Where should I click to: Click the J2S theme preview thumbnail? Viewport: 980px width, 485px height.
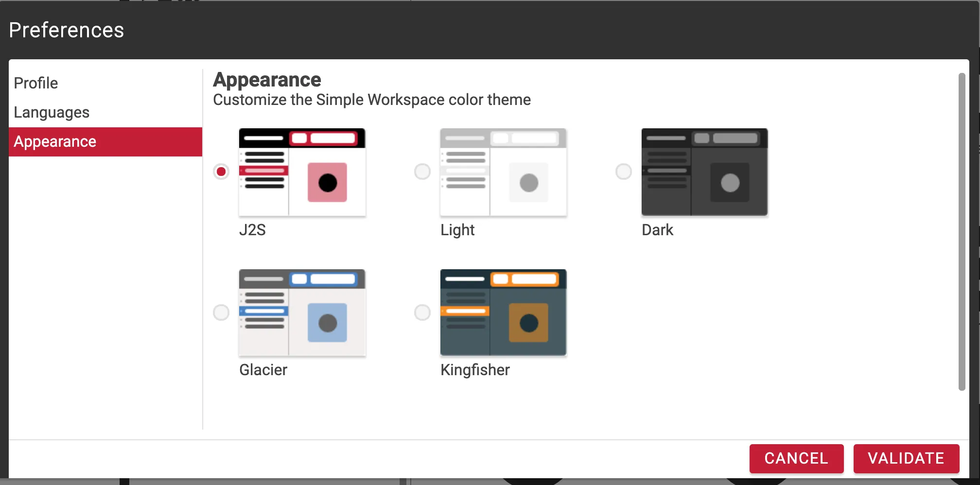point(302,172)
